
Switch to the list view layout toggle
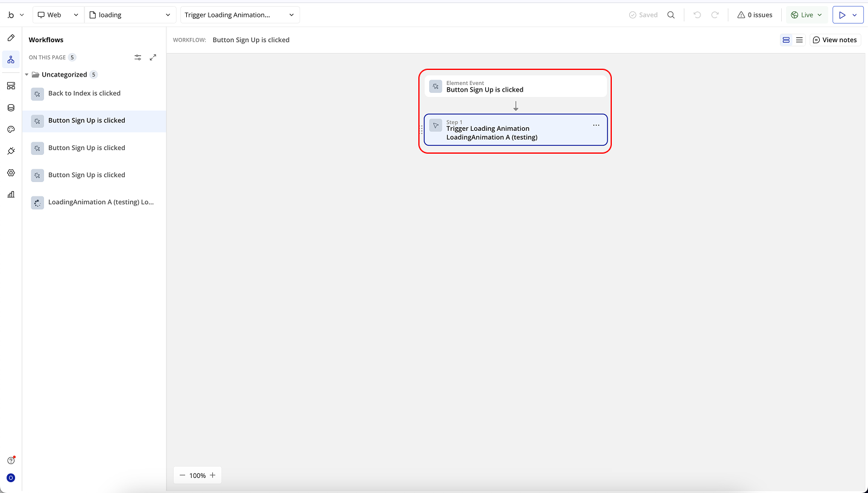tap(799, 40)
